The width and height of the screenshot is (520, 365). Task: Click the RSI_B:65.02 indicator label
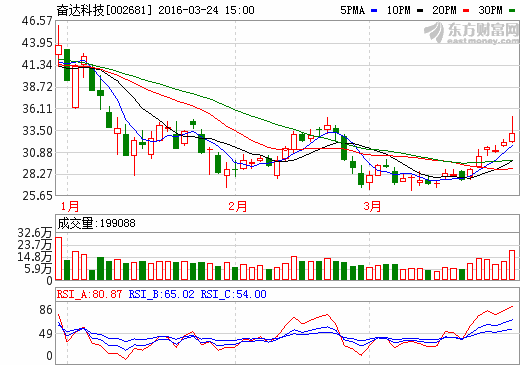pyautogui.click(x=161, y=294)
